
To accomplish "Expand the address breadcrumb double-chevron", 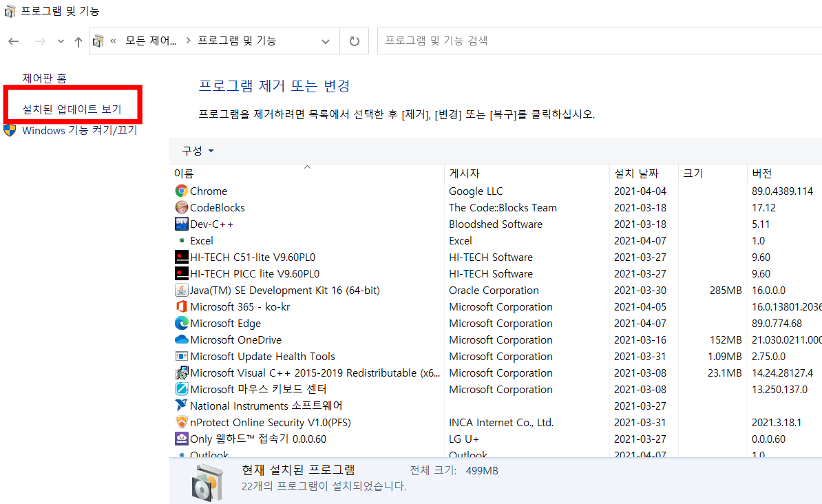I will [113, 41].
